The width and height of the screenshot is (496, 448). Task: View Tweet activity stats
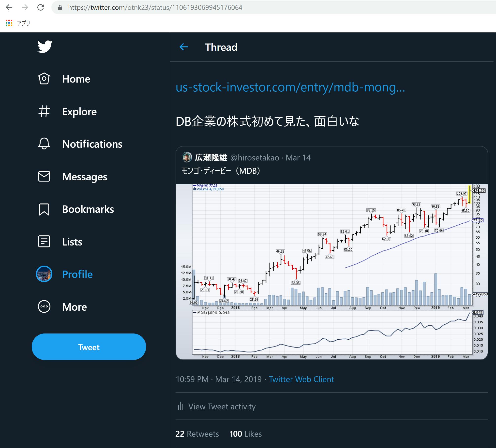point(216,406)
